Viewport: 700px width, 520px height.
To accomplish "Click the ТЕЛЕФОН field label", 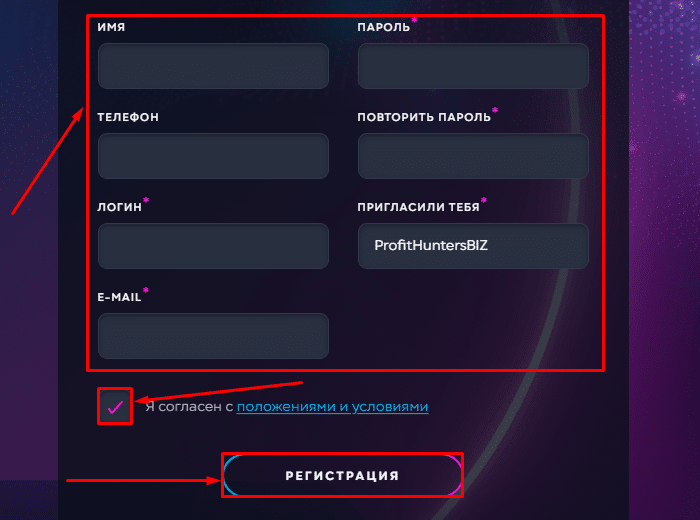I will click(128, 117).
